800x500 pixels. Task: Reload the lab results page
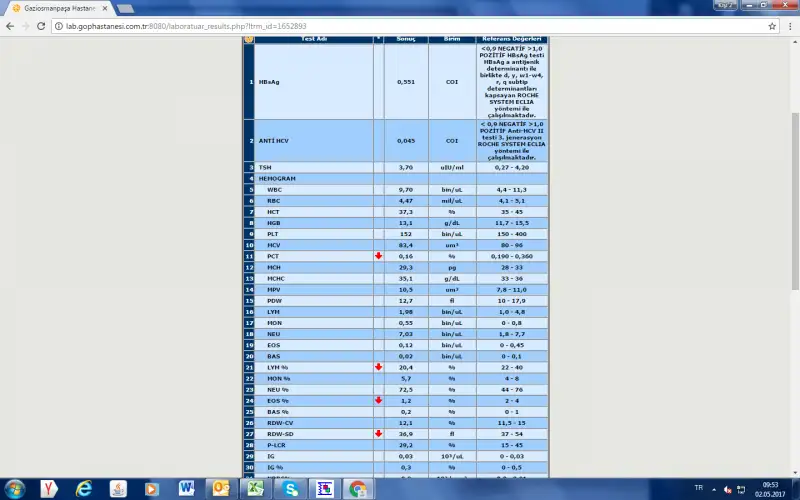44,25
